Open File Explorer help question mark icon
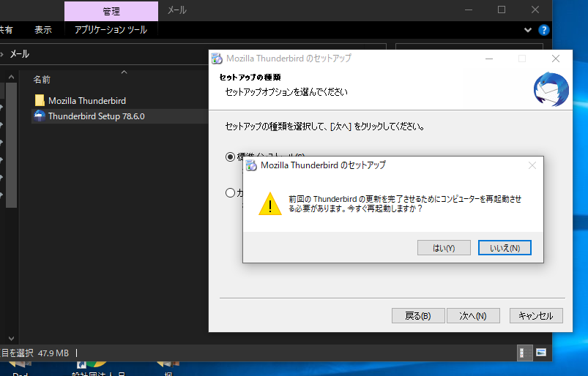The width and height of the screenshot is (588, 376). click(x=544, y=30)
